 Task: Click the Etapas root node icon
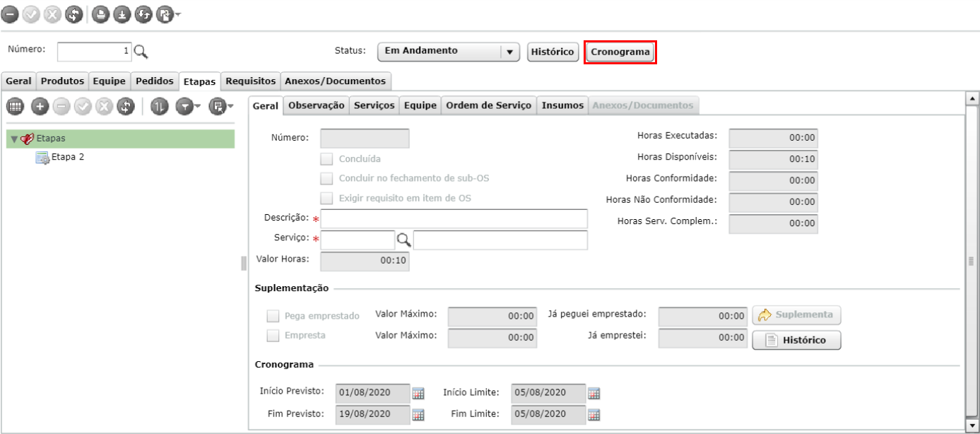click(28, 139)
